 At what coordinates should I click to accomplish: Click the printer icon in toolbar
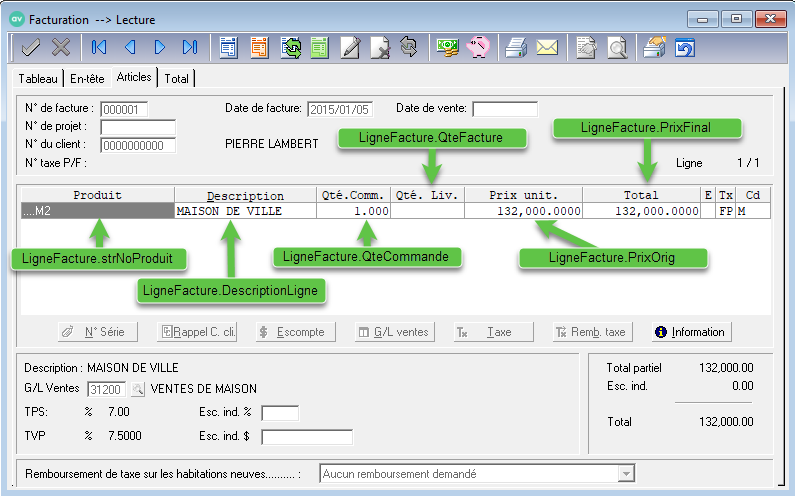515,47
